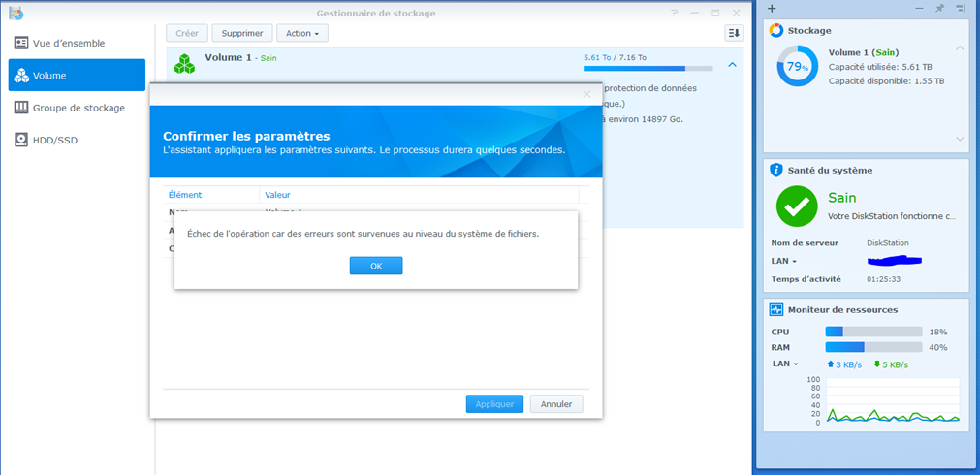Click the widget panel layout icon

pos(960,9)
